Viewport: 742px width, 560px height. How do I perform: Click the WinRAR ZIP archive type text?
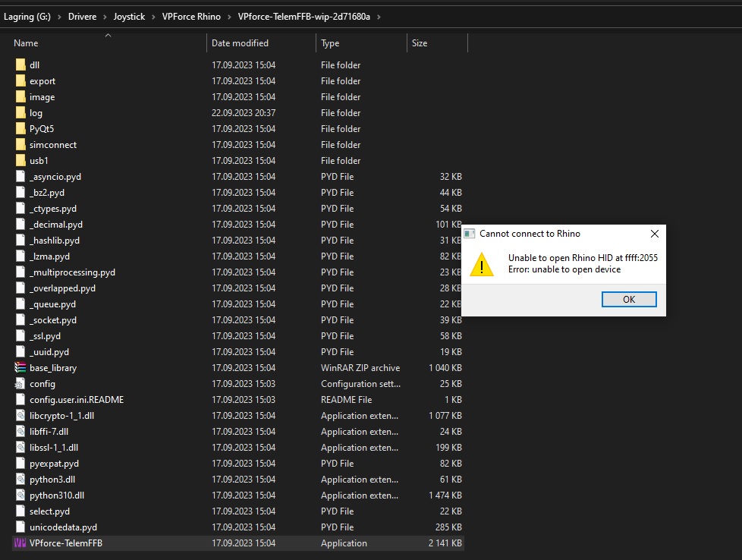tap(360, 367)
